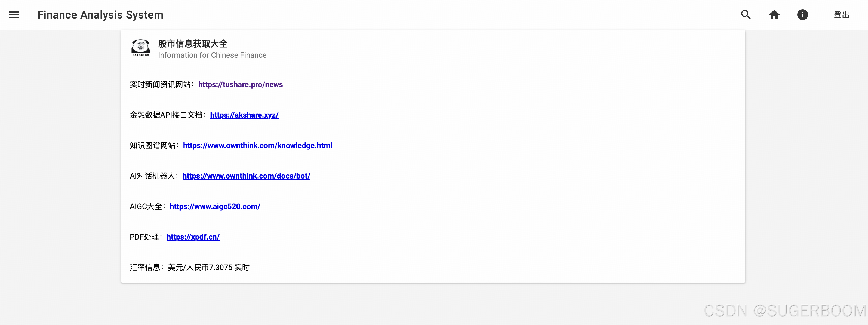This screenshot has height=325, width=868.
Task: Click the search magnifier icon
Action: pos(746,15)
